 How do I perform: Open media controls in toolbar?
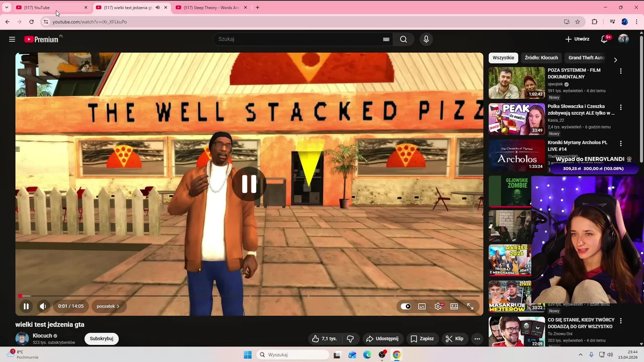click(x=612, y=22)
